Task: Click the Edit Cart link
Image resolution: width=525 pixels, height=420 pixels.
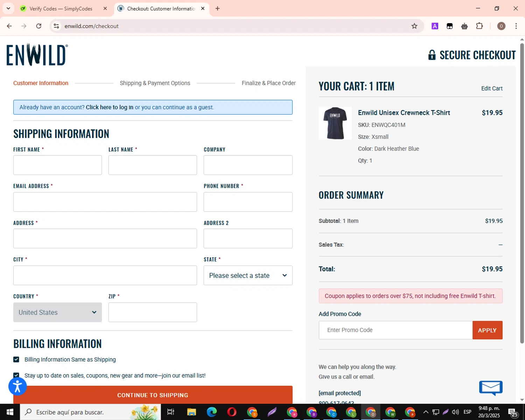Action: [x=492, y=89]
